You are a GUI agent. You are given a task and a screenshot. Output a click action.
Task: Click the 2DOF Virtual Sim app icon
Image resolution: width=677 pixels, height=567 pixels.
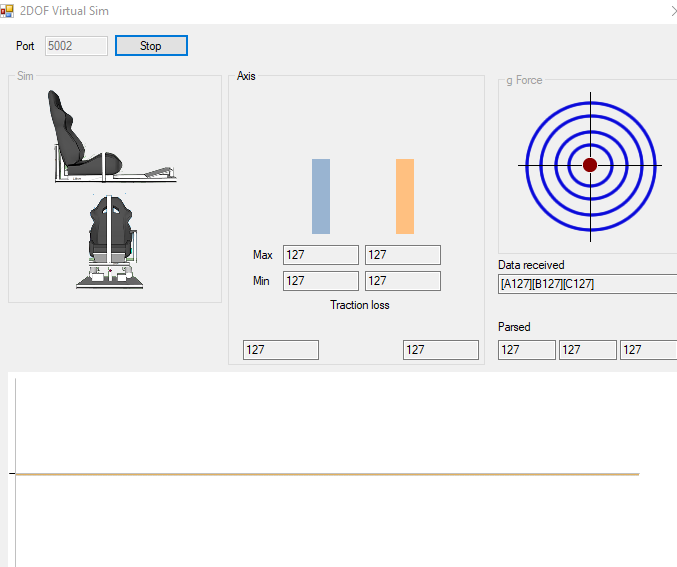6,11
